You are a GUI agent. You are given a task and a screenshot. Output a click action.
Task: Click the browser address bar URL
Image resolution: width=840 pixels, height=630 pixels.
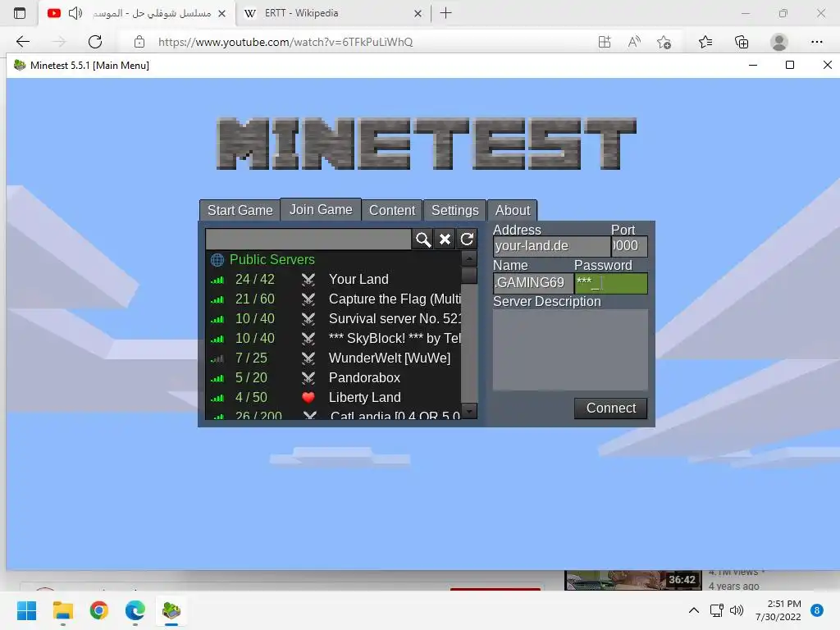285,42
